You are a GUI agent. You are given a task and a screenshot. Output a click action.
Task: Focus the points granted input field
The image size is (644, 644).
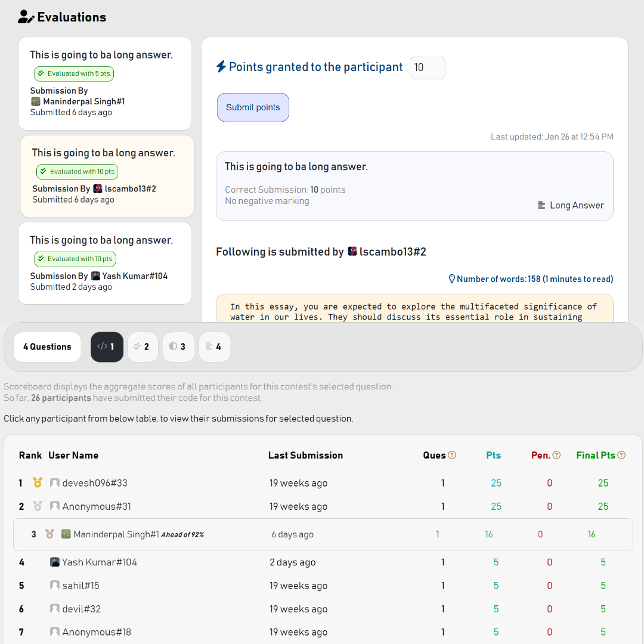click(x=428, y=67)
